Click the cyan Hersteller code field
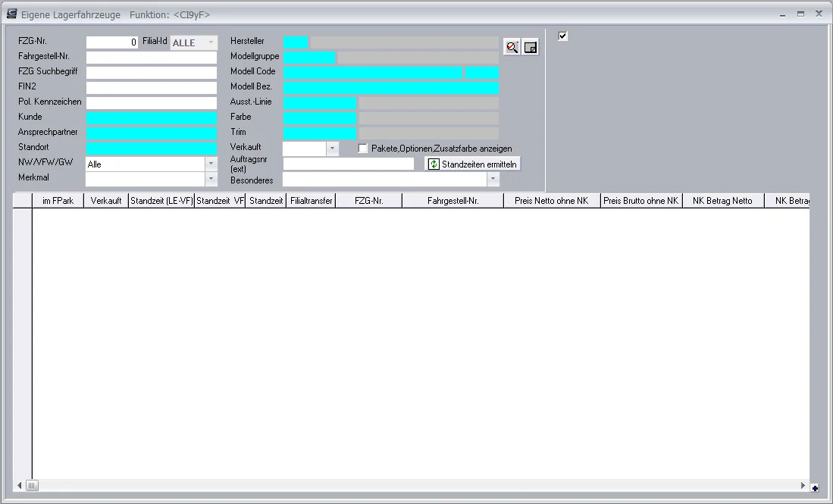The height and width of the screenshot is (504, 833). click(x=296, y=42)
